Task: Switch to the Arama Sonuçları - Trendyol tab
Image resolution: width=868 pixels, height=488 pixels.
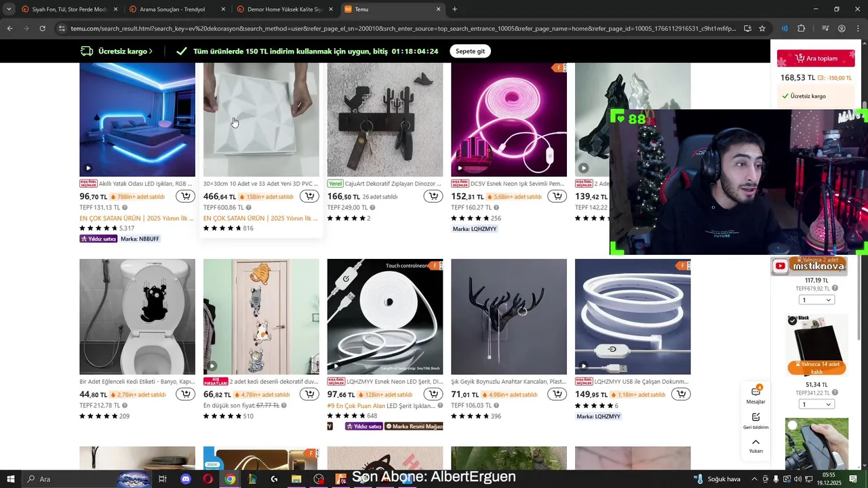Action: [x=177, y=9]
